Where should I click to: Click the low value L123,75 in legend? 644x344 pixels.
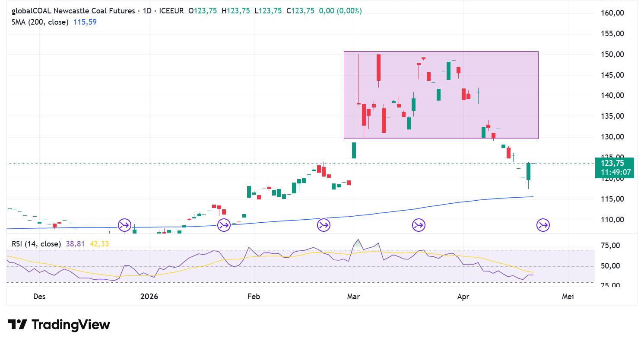[x=268, y=11]
